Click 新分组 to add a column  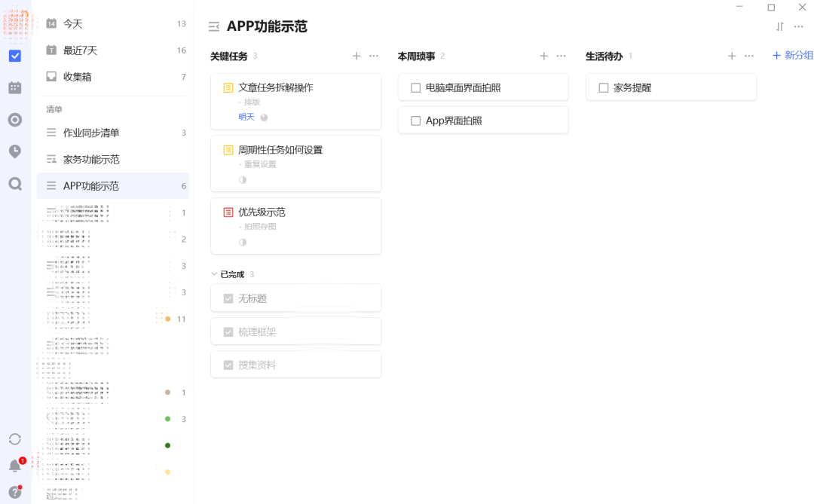tap(793, 56)
